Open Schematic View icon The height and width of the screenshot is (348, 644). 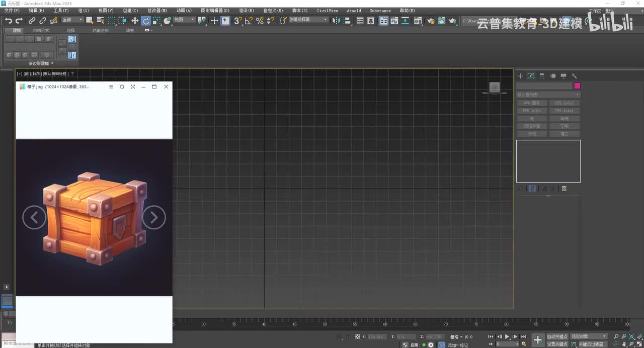point(406,21)
